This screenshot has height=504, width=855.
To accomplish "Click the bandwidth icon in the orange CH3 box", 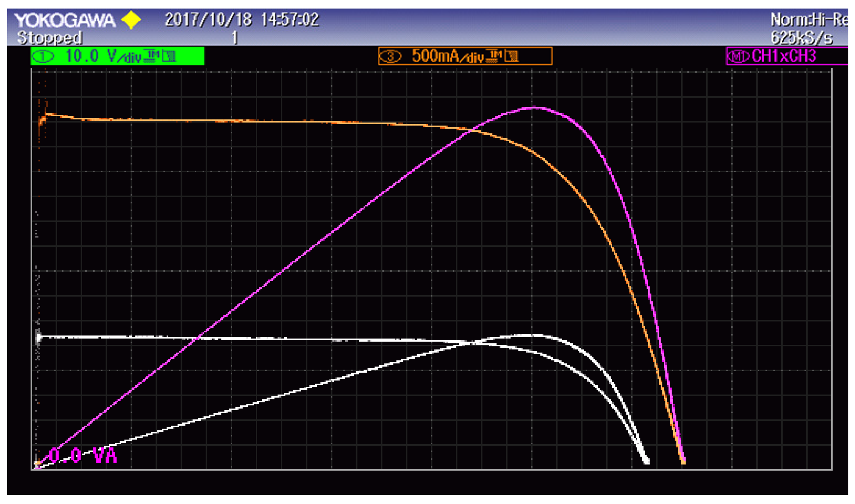I will pos(511,56).
